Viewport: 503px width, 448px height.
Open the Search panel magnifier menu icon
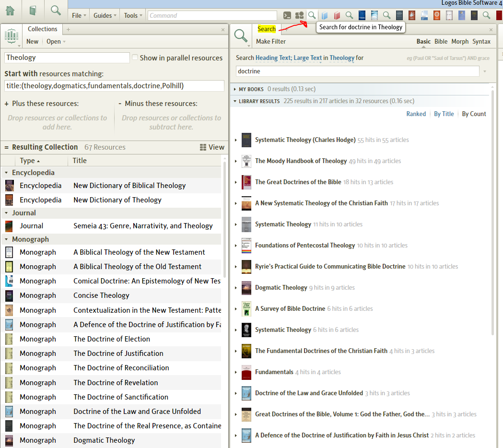point(241,36)
